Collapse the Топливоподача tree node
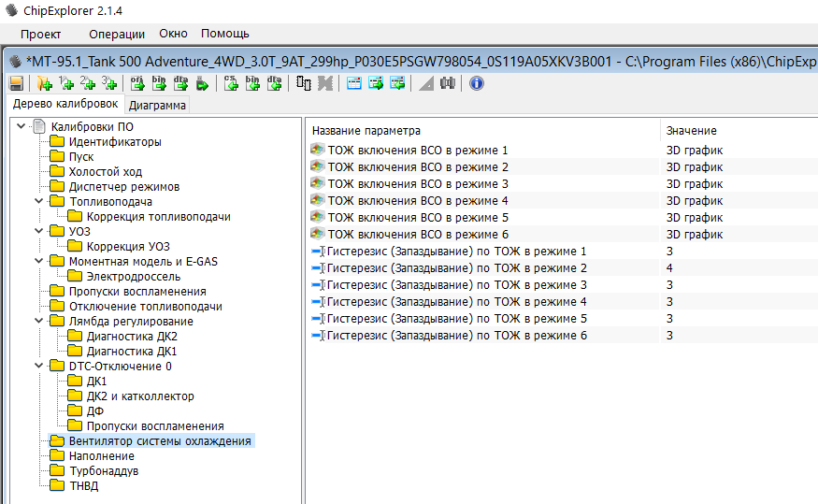Viewport: 818px width, 504px height. [38, 201]
